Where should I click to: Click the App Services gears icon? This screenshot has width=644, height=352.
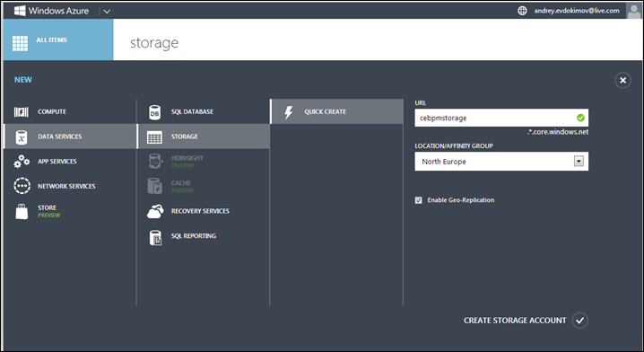[x=22, y=162]
